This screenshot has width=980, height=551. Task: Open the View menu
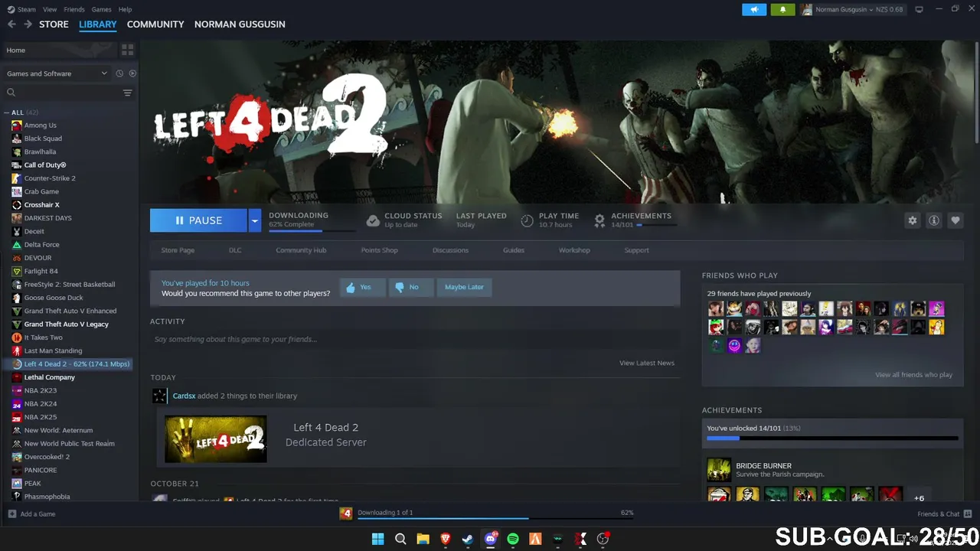[50, 9]
